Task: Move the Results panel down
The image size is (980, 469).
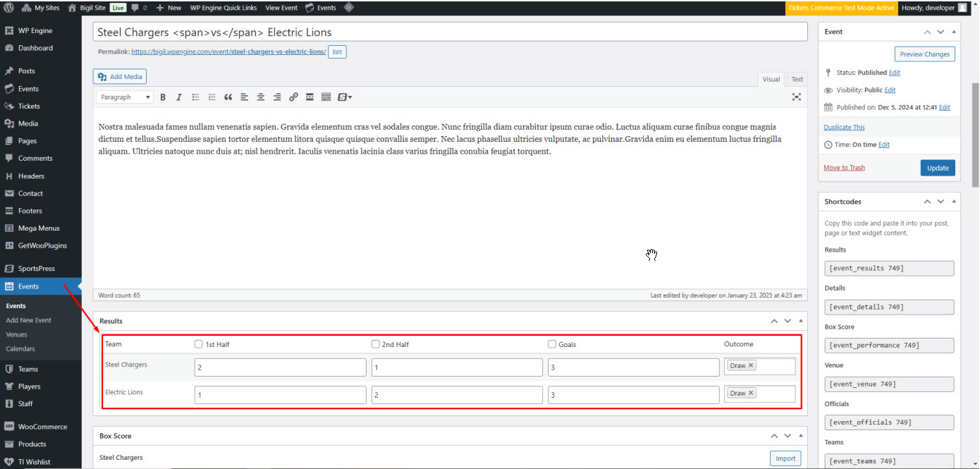Action: tap(788, 321)
